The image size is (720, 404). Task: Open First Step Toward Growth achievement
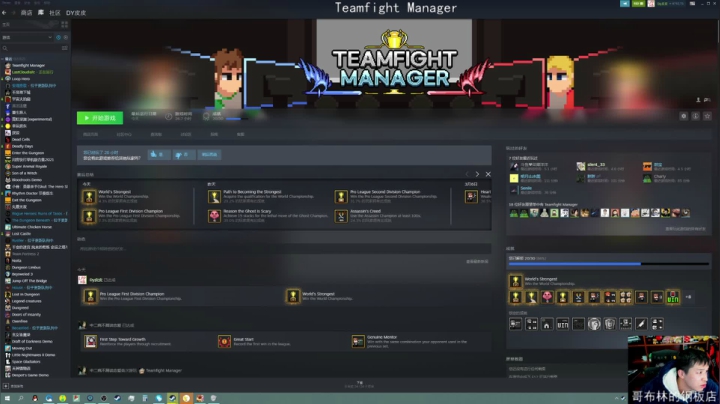click(128, 341)
